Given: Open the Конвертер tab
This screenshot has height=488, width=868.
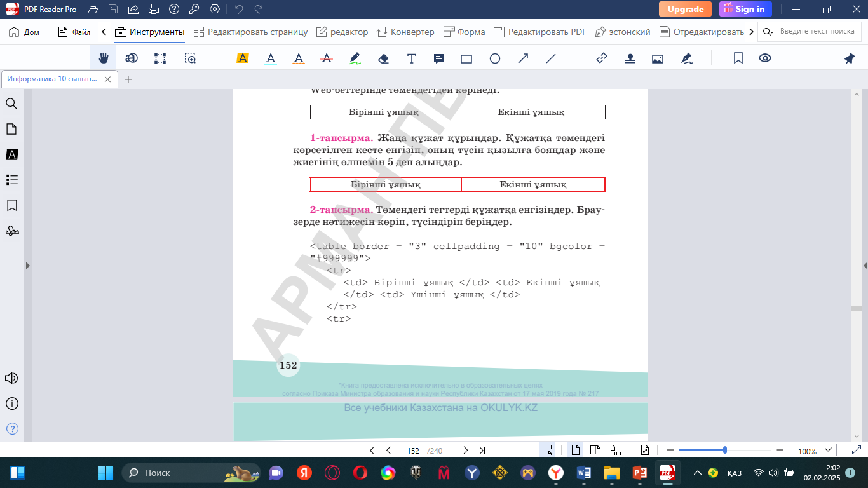Looking at the screenshot, I should click(405, 32).
